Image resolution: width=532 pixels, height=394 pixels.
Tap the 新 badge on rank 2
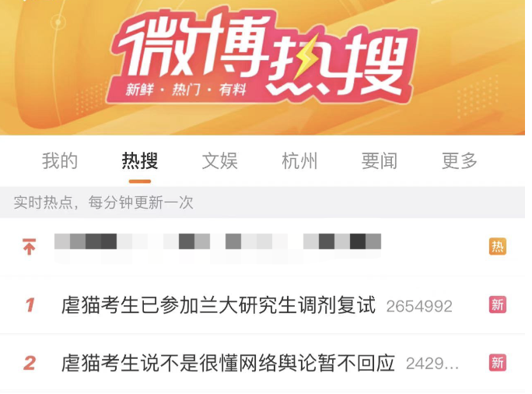pyautogui.click(x=497, y=363)
